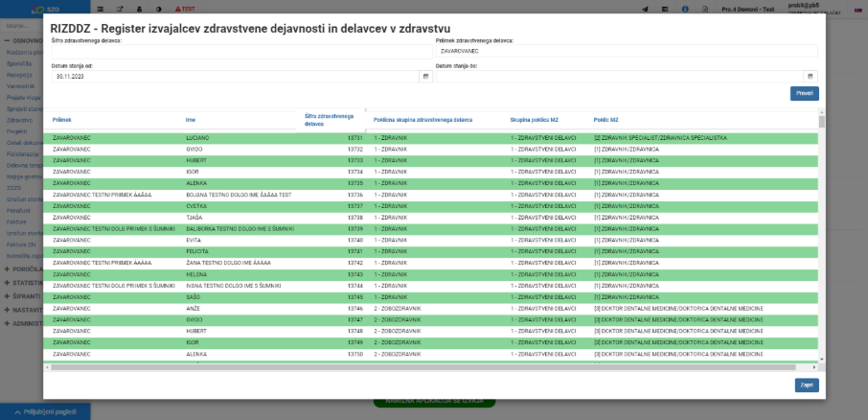This screenshot has height=420, width=868.
Task: Select row with code 13732 GVIDO
Action: (x=430, y=149)
